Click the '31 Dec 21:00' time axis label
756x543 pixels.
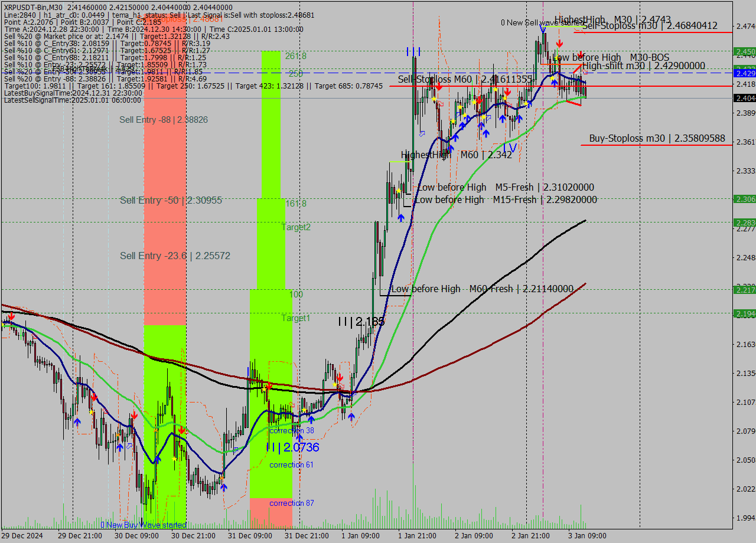coord(307,536)
